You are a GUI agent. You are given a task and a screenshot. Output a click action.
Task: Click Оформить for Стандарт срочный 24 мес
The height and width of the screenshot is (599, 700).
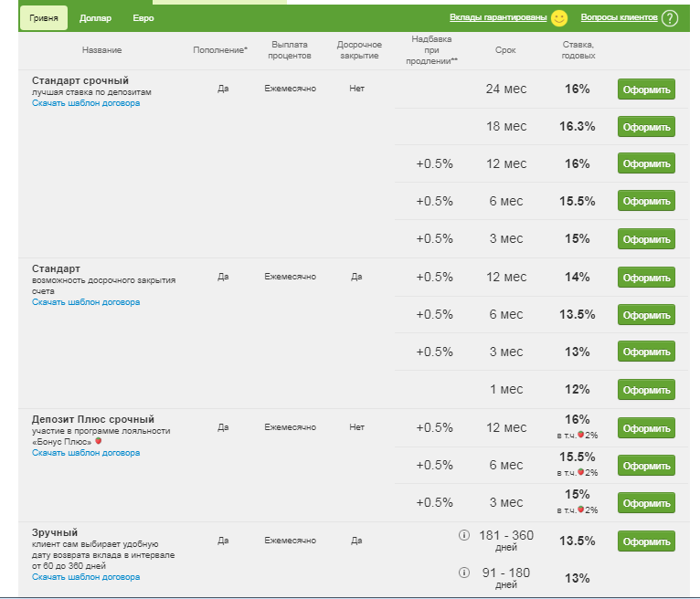(646, 89)
